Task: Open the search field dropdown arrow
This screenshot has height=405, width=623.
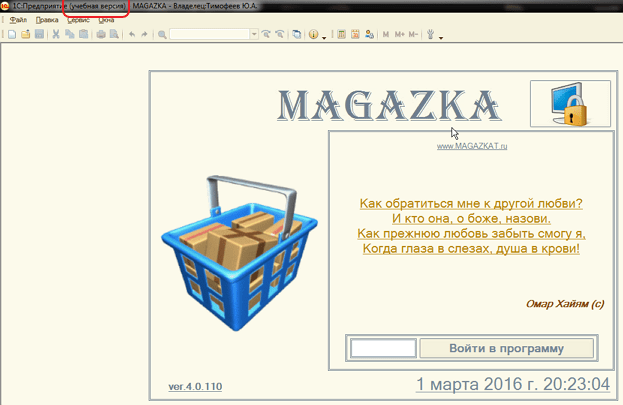Action: (254, 34)
